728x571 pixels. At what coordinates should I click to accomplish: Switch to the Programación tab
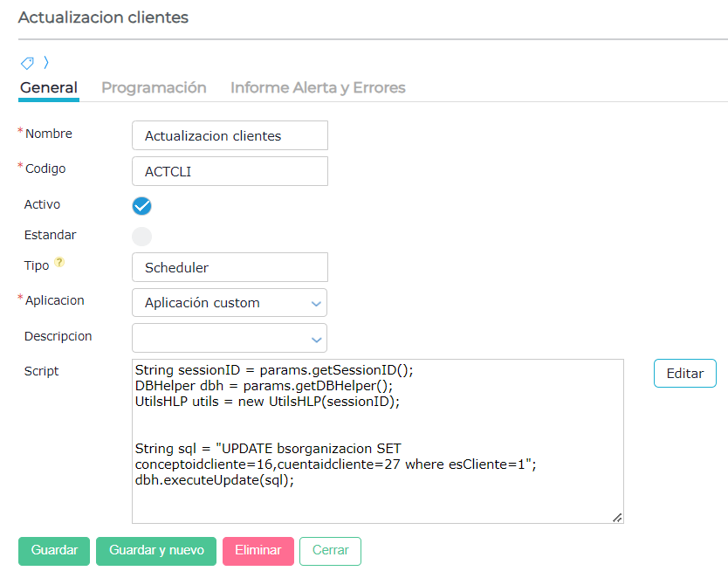[x=154, y=87]
